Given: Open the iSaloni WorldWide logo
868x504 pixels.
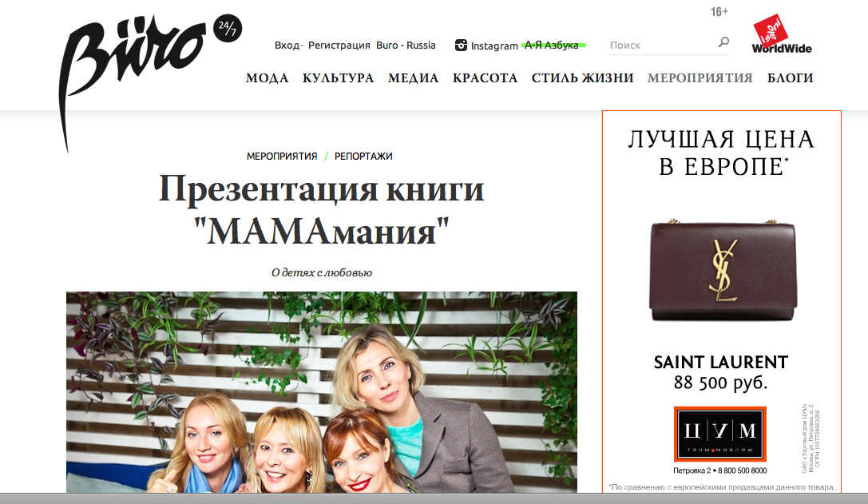Looking at the screenshot, I should click(781, 34).
